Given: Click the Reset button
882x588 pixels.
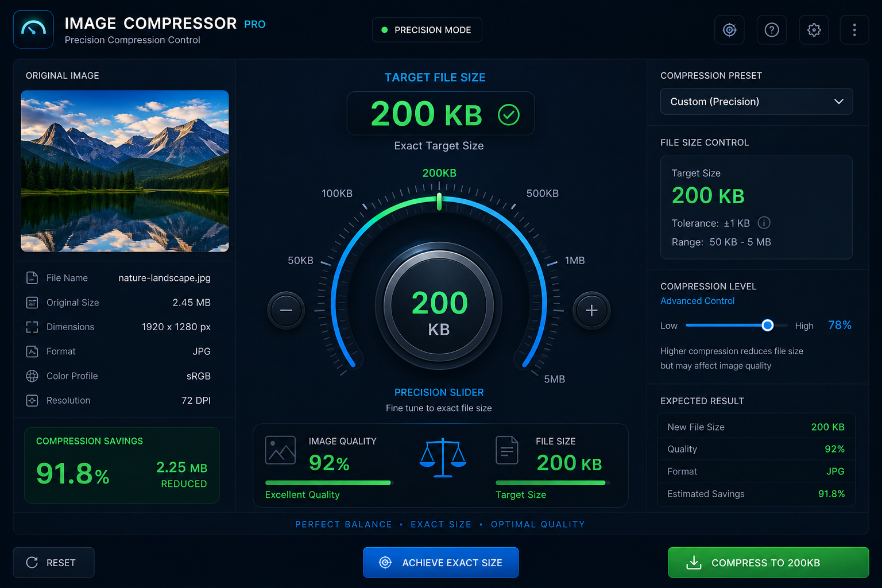Looking at the screenshot, I should pyautogui.click(x=54, y=563).
